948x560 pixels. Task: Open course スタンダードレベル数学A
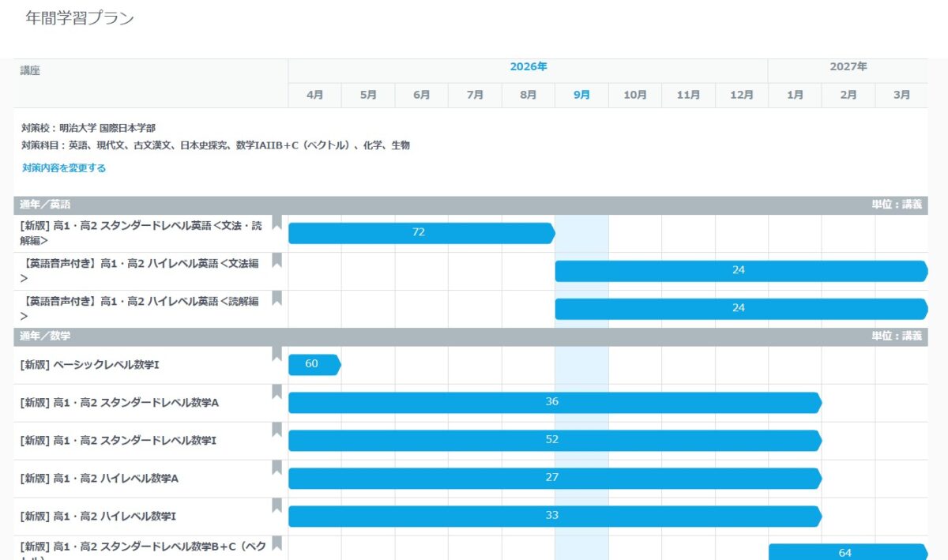tap(119, 403)
